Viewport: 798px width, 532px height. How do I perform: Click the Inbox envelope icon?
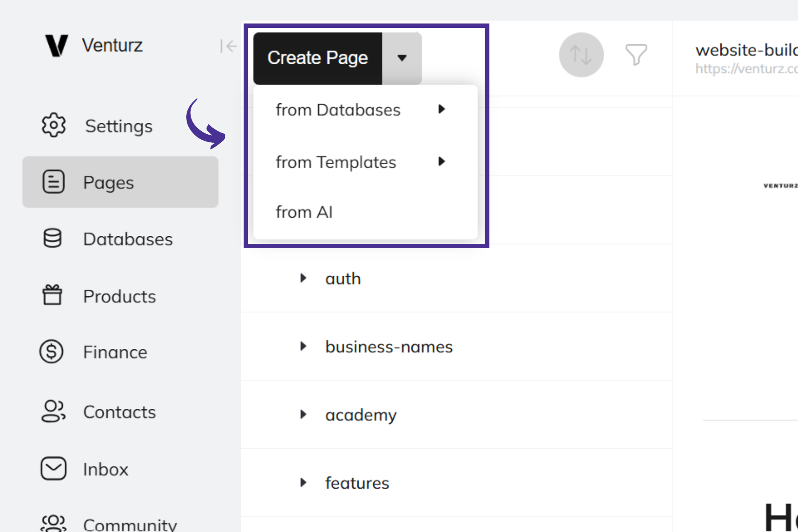click(53, 469)
